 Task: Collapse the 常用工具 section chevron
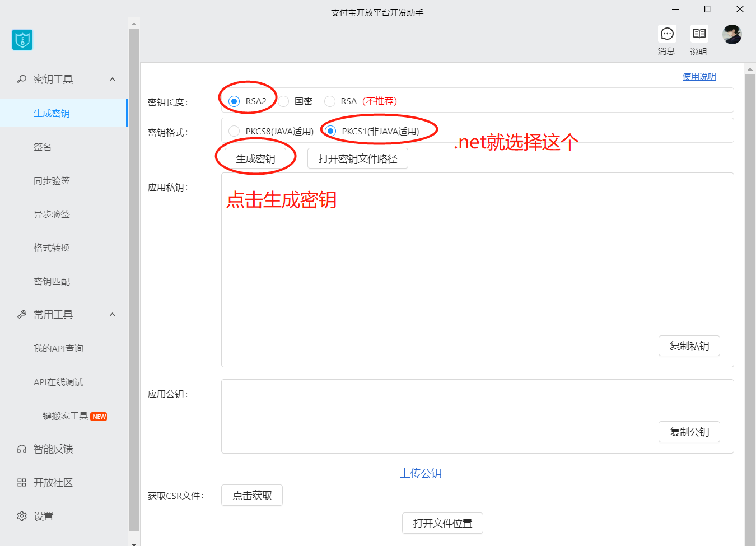pyautogui.click(x=113, y=315)
